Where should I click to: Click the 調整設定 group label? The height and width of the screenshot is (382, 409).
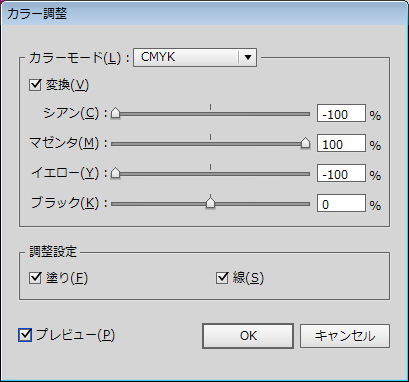coord(53,252)
